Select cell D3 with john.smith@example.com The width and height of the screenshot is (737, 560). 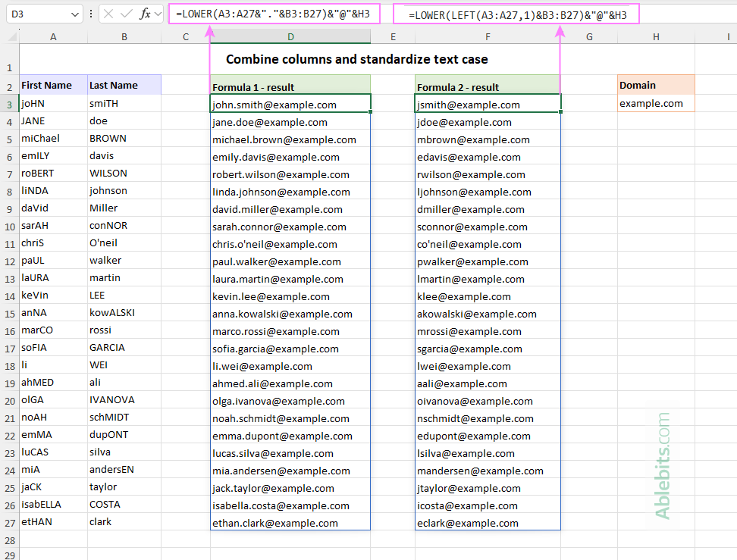point(290,105)
